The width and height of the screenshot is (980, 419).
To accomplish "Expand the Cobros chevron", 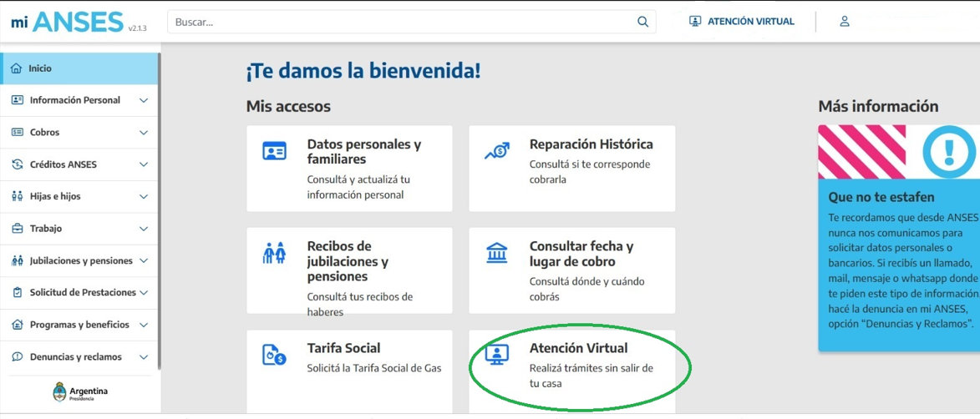I will [144, 133].
